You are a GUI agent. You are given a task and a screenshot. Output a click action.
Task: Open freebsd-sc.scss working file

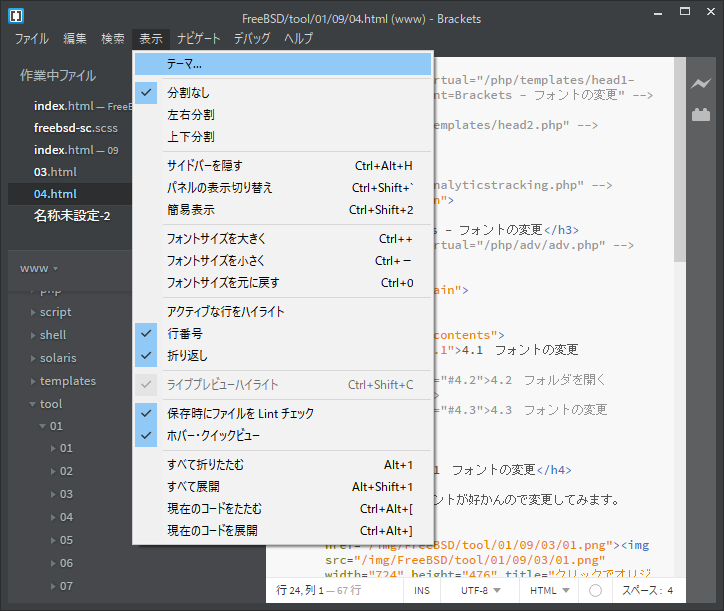[70, 128]
